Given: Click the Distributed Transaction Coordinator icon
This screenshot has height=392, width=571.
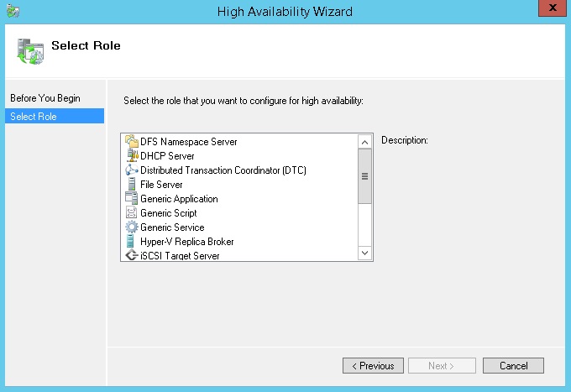Looking at the screenshot, I should 132,170.
